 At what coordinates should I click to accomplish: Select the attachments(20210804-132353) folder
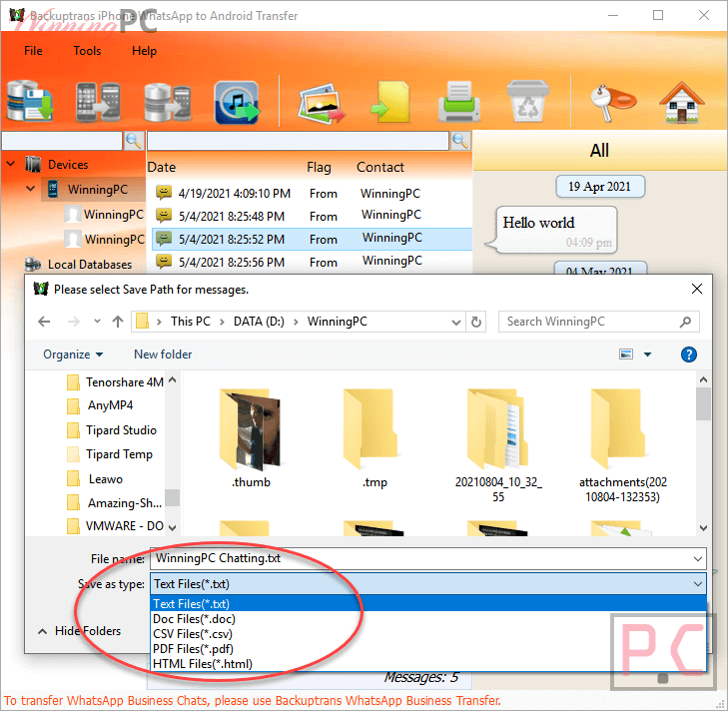click(x=622, y=445)
